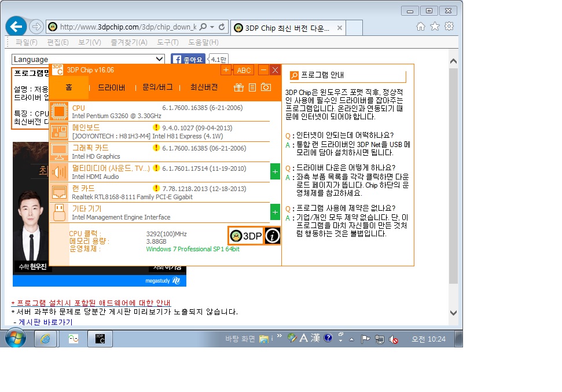Toggle the A input mode in language bar

tap(304, 338)
